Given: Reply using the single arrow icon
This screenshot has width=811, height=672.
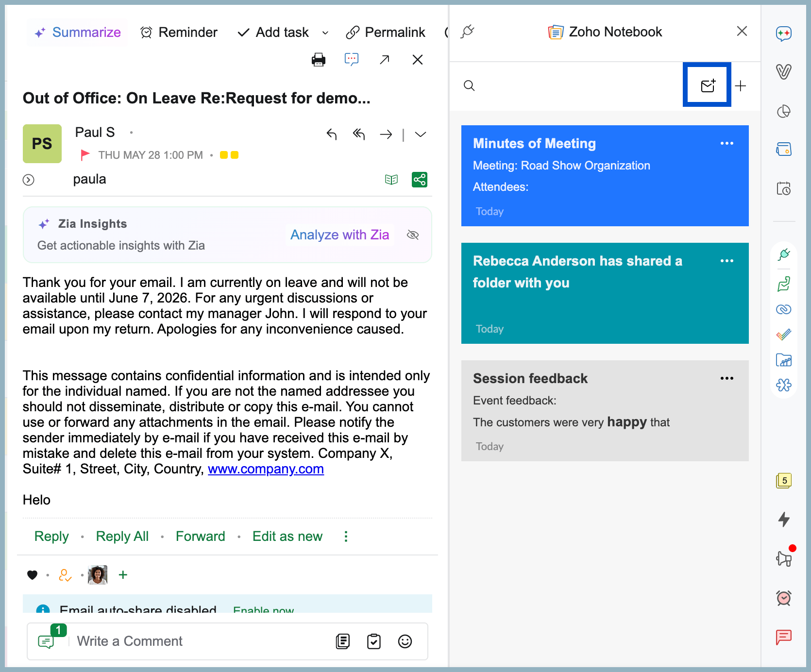Looking at the screenshot, I should pyautogui.click(x=332, y=134).
